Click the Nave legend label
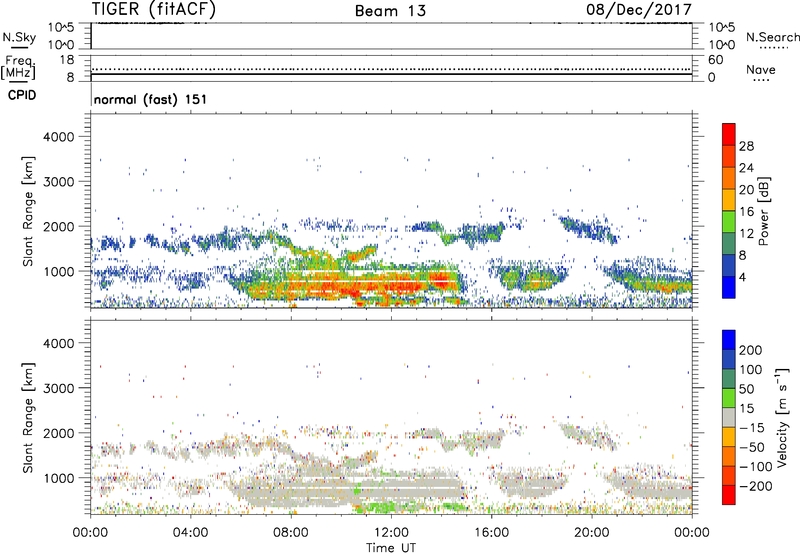The image size is (800, 554). (x=761, y=70)
